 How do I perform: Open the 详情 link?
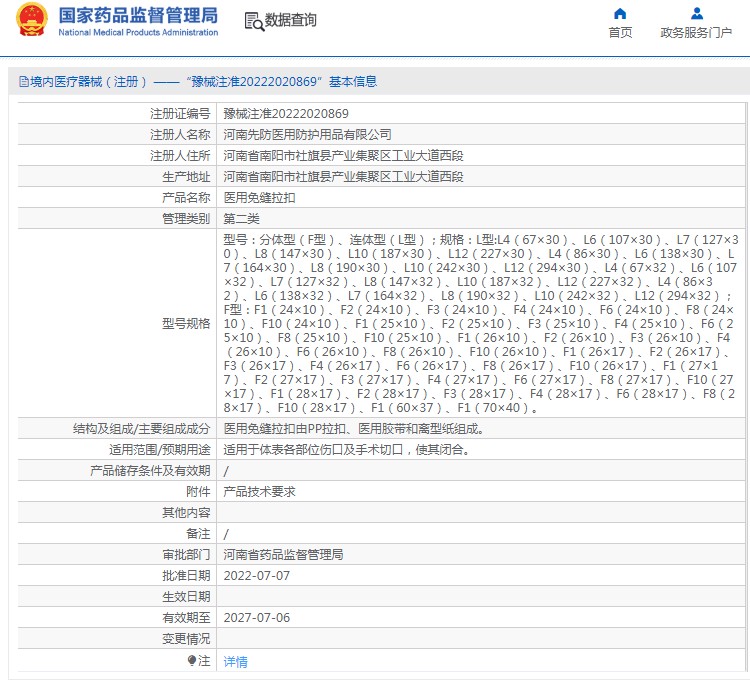[x=235, y=662]
